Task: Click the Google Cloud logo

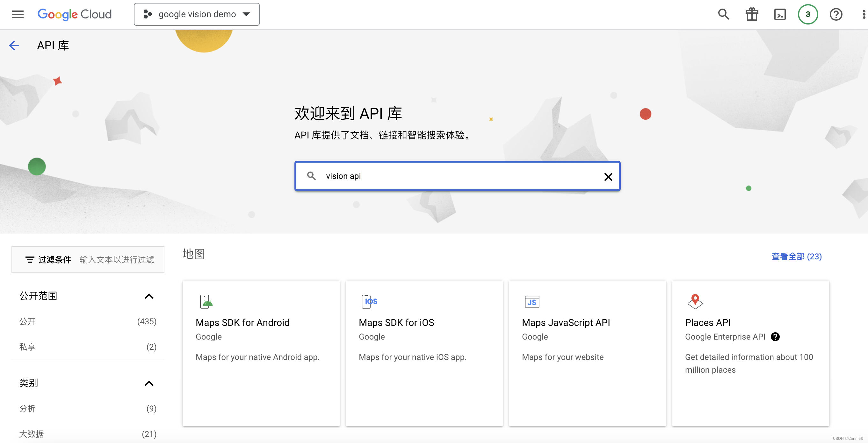Action: tap(75, 14)
